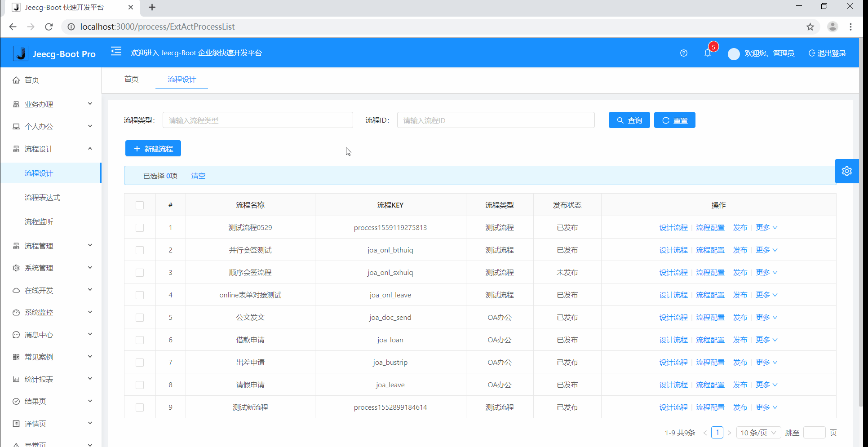
Task: Switch to the 首页 tab
Action: coord(131,79)
